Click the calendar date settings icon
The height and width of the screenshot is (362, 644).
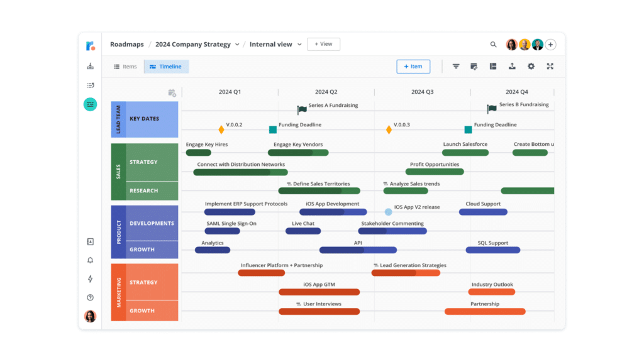click(x=172, y=93)
